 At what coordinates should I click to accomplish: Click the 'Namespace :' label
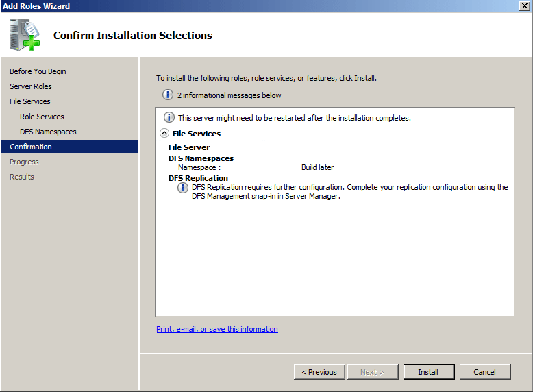click(199, 167)
